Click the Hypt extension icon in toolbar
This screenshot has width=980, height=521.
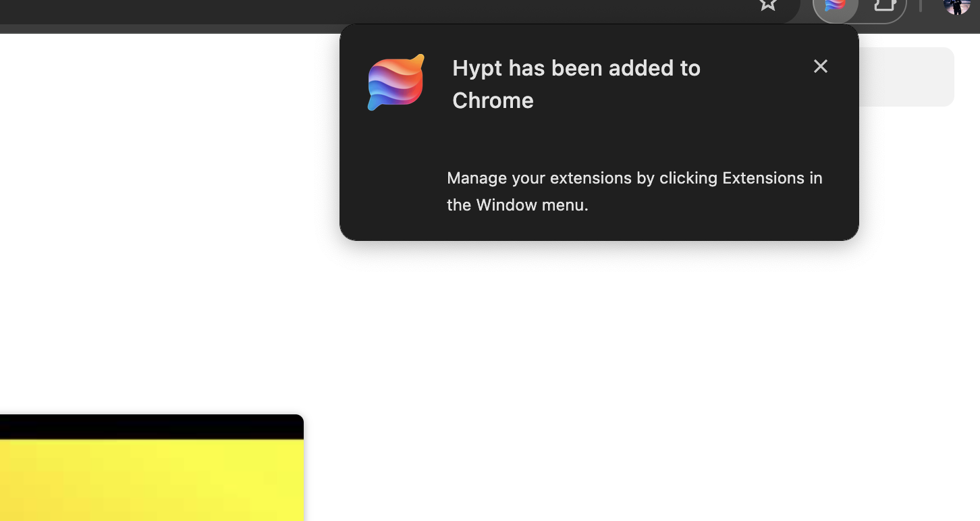pos(836,7)
